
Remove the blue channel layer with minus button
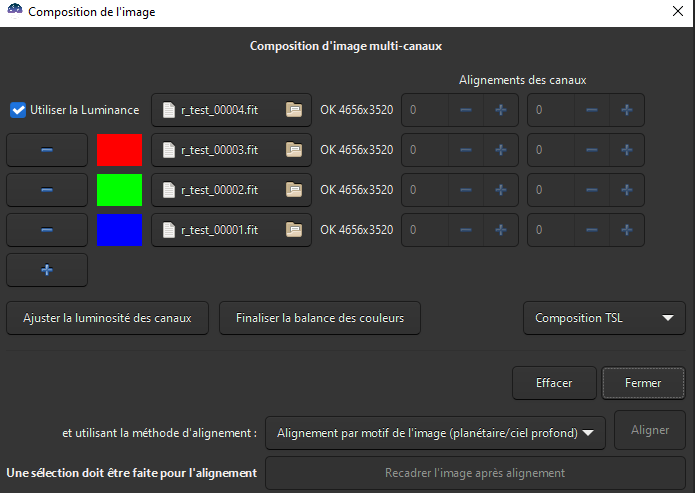(x=47, y=230)
